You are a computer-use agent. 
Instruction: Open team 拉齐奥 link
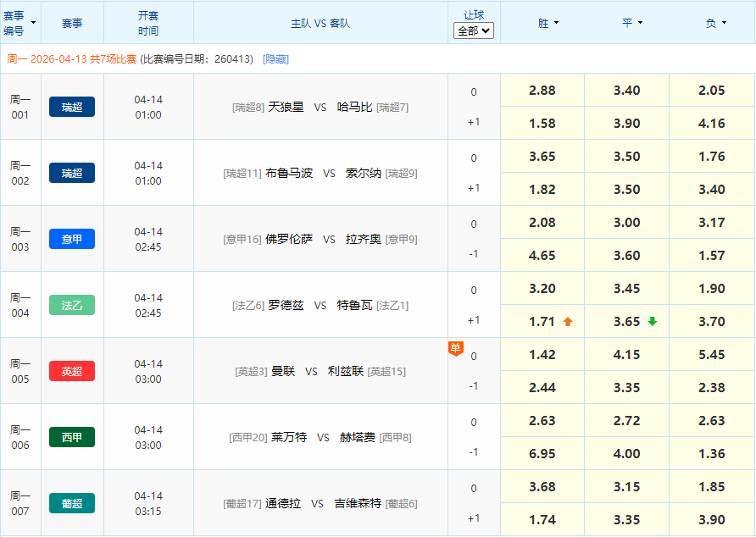click(x=364, y=239)
